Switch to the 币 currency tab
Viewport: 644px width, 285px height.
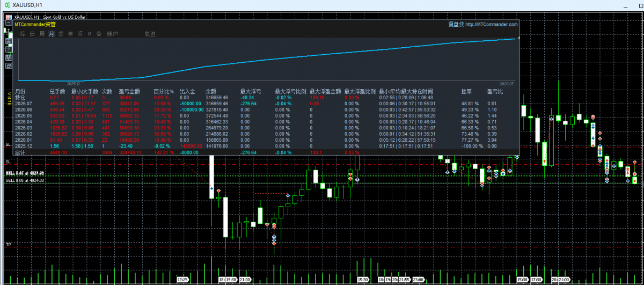(80, 34)
